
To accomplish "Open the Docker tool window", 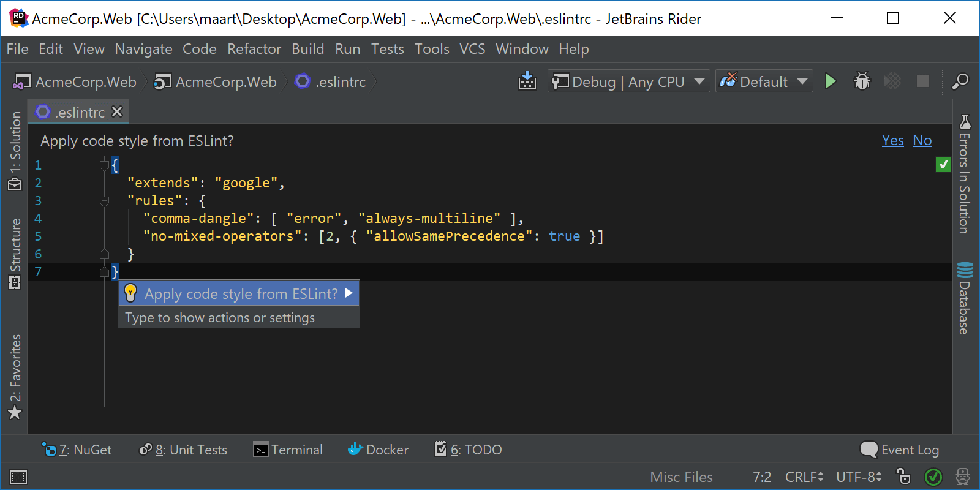I will tap(378, 450).
